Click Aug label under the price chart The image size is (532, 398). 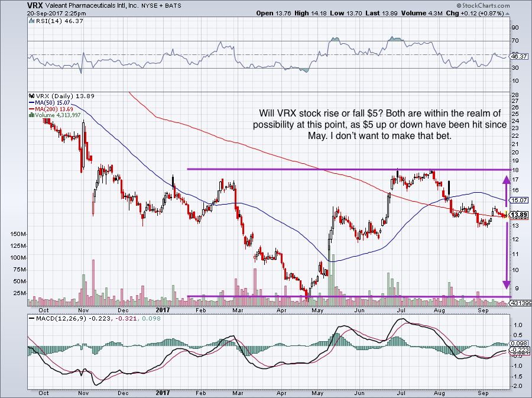point(439,310)
